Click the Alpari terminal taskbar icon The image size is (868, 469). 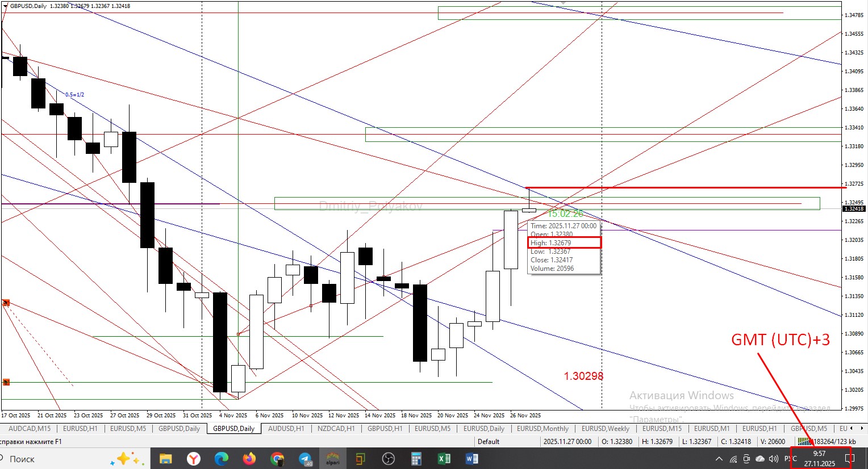[332, 459]
